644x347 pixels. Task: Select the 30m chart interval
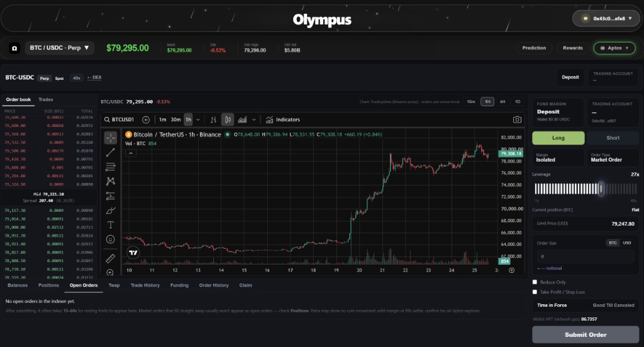[176, 119]
